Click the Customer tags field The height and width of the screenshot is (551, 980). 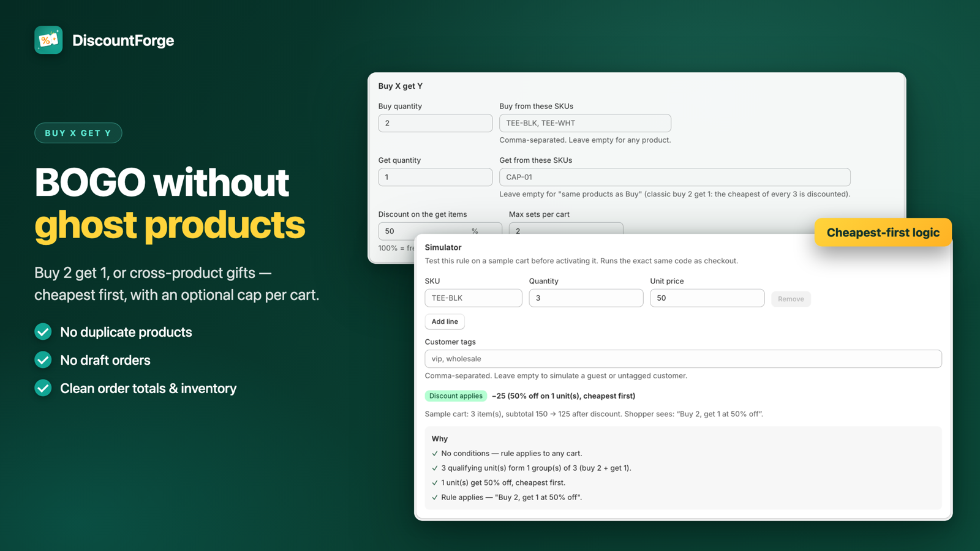coord(684,359)
